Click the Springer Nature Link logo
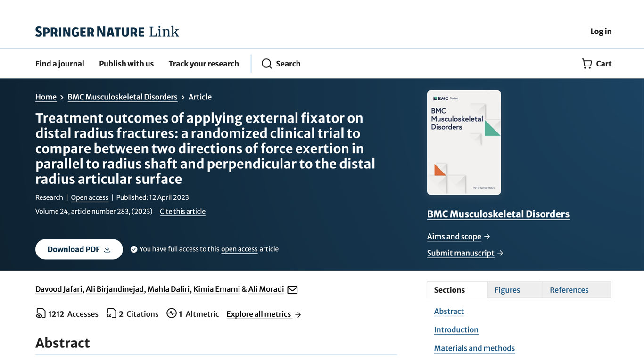 point(107,32)
